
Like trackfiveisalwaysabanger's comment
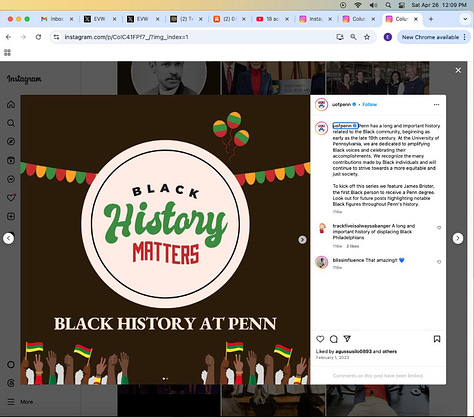(x=439, y=228)
